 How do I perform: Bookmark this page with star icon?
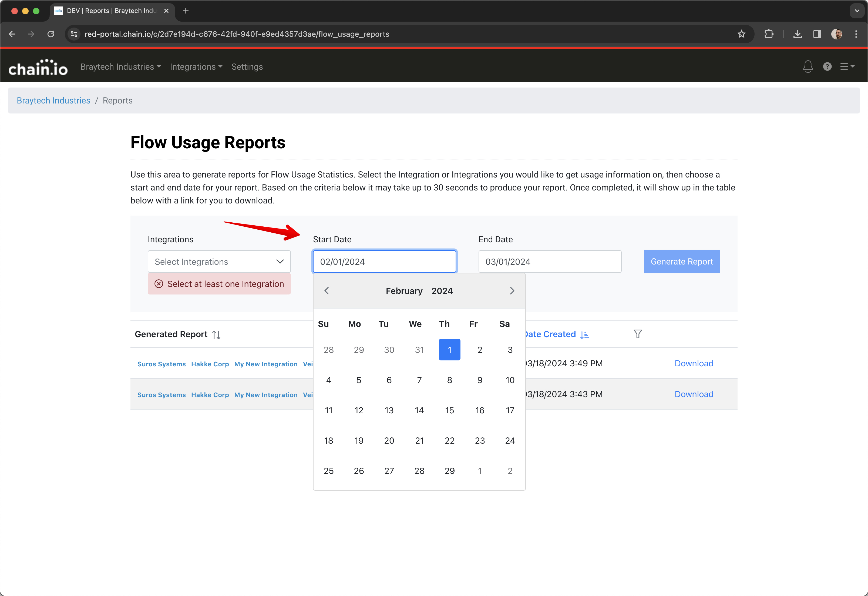tap(741, 34)
